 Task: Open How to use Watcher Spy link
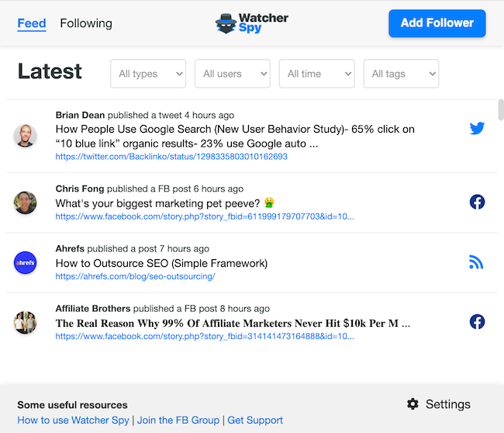[x=74, y=420]
